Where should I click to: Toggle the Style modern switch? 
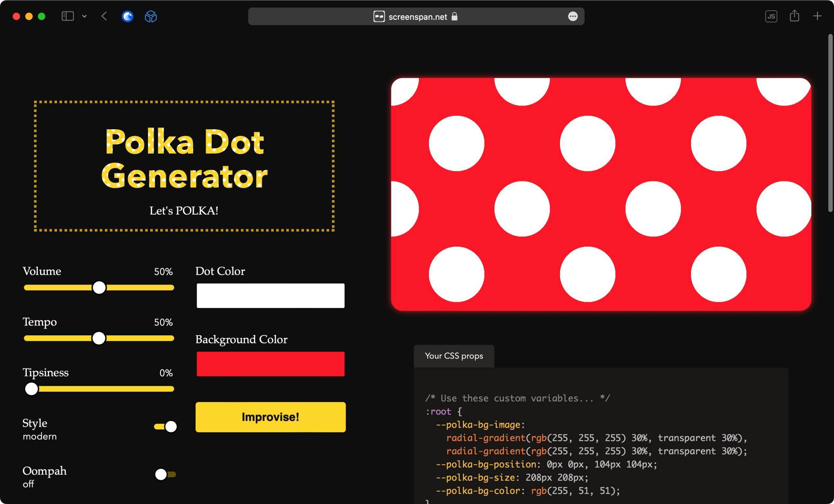click(x=165, y=427)
